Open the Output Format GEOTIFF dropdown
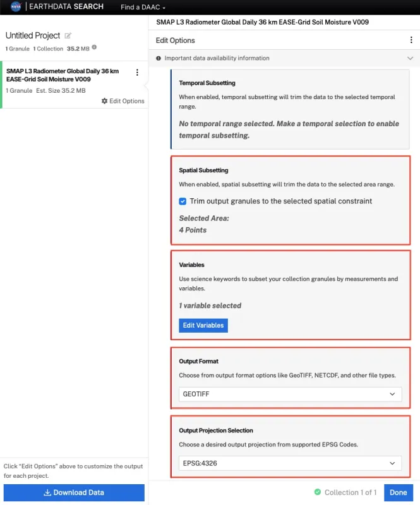The width and height of the screenshot is (420, 505). click(x=291, y=394)
